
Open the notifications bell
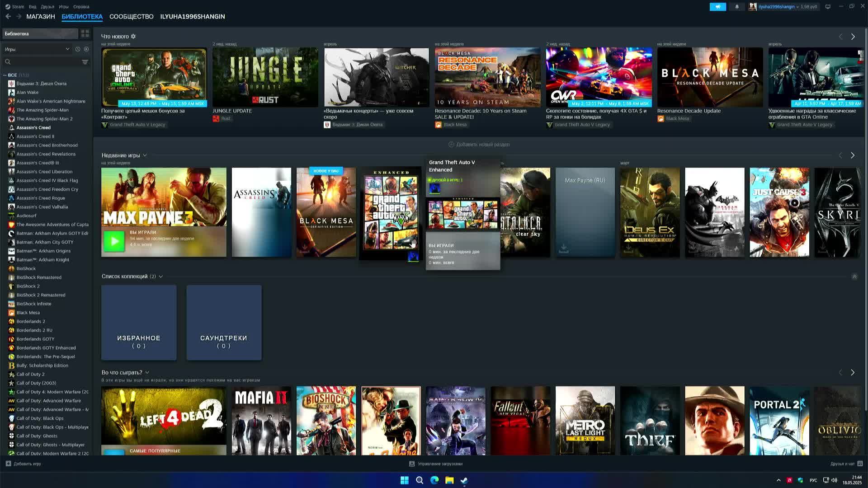pyautogui.click(x=737, y=7)
